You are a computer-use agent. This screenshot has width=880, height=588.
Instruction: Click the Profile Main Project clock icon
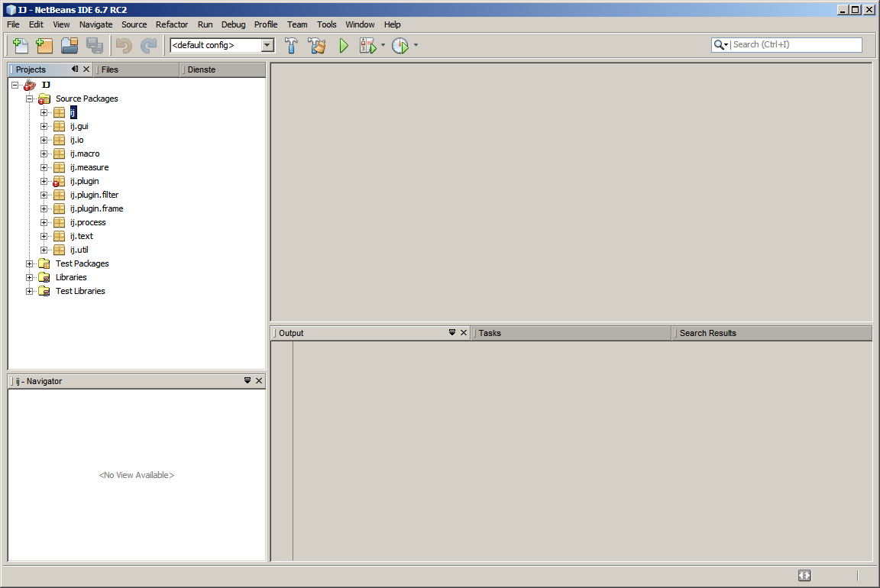400,46
